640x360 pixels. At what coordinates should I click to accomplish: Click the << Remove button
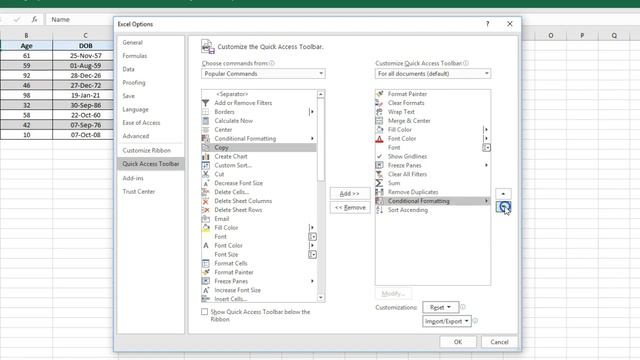click(350, 207)
